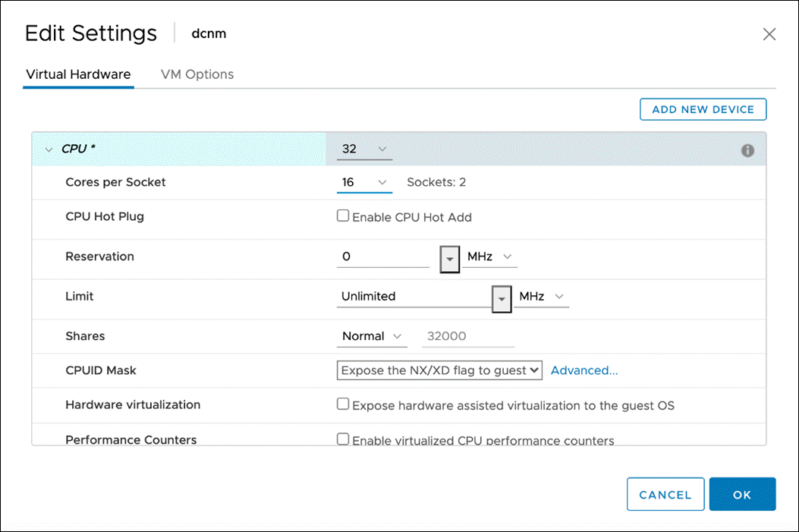Click the CPU information icon
799x532 pixels.
[x=747, y=150]
